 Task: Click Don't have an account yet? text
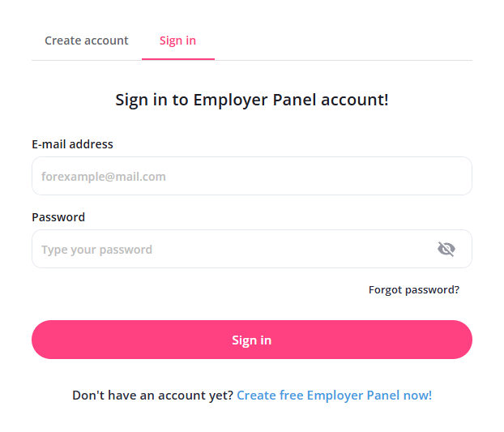(152, 396)
